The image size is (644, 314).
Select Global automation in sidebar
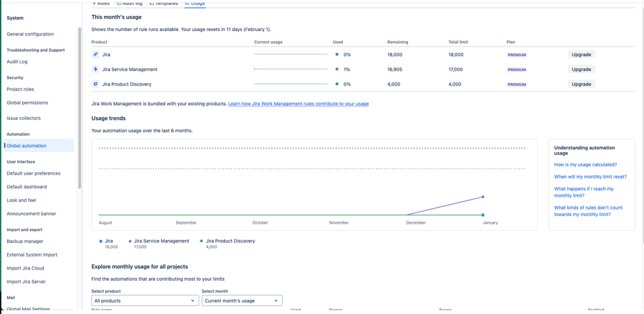39,146
